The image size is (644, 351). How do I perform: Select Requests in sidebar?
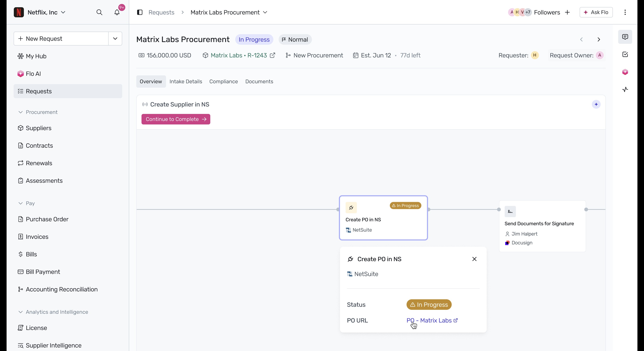[68, 91]
